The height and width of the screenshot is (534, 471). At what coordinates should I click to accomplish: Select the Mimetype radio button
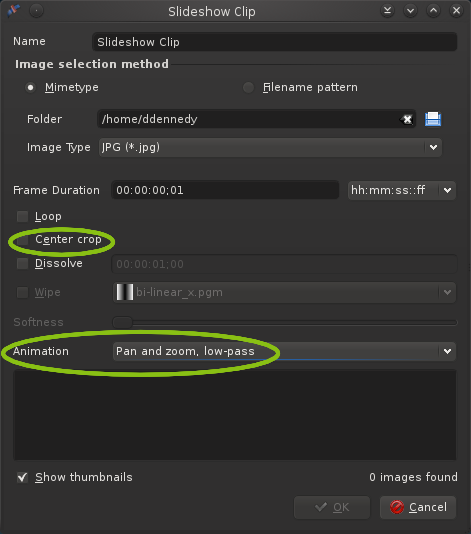coord(30,88)
